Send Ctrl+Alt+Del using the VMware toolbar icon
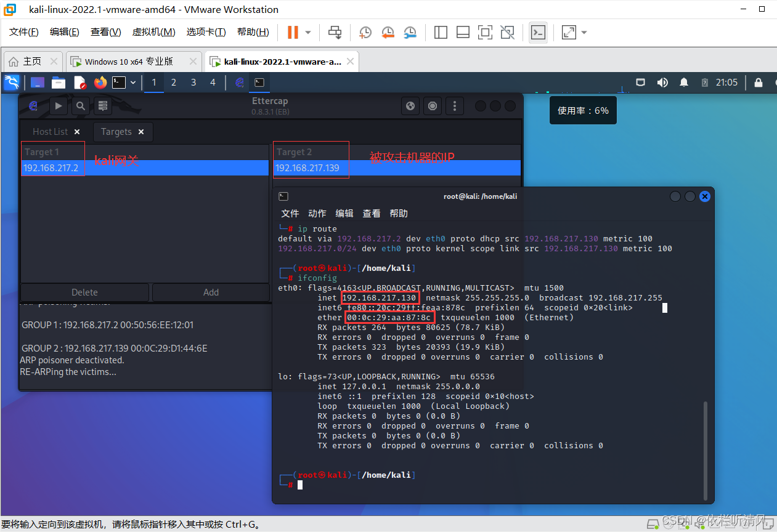Viewport: 777px width, 532px height. 335,32
